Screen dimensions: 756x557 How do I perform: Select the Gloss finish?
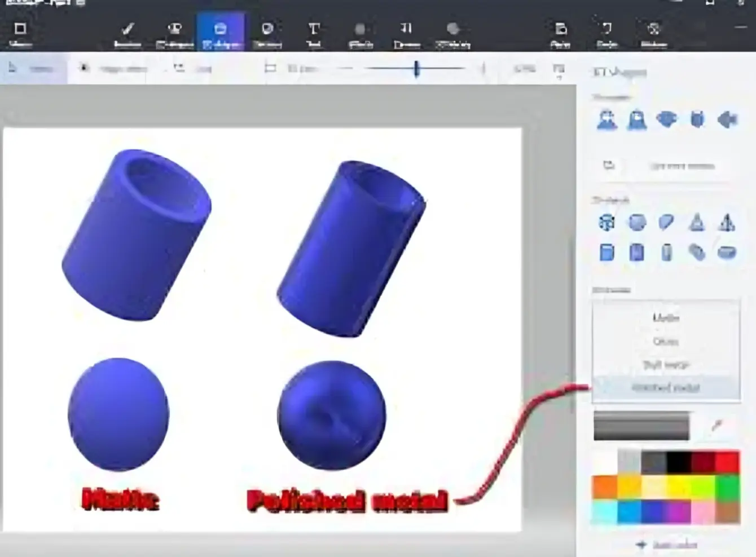click(665, 341)
